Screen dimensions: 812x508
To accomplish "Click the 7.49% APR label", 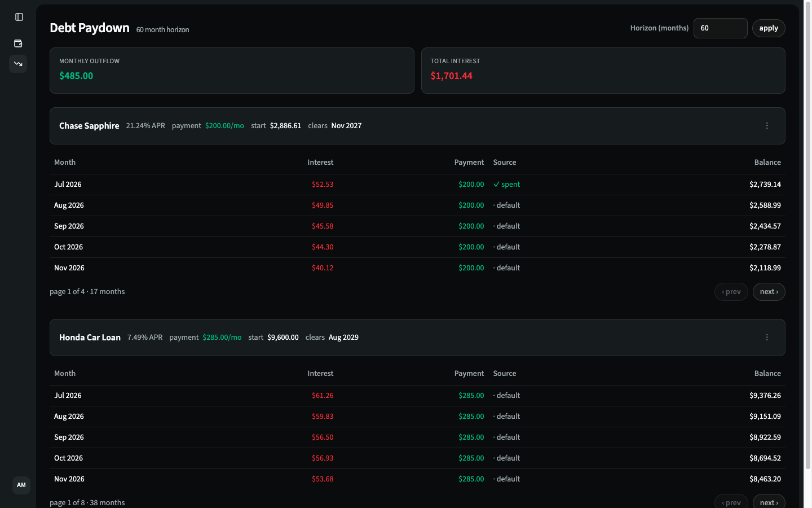I will [145, 338].
